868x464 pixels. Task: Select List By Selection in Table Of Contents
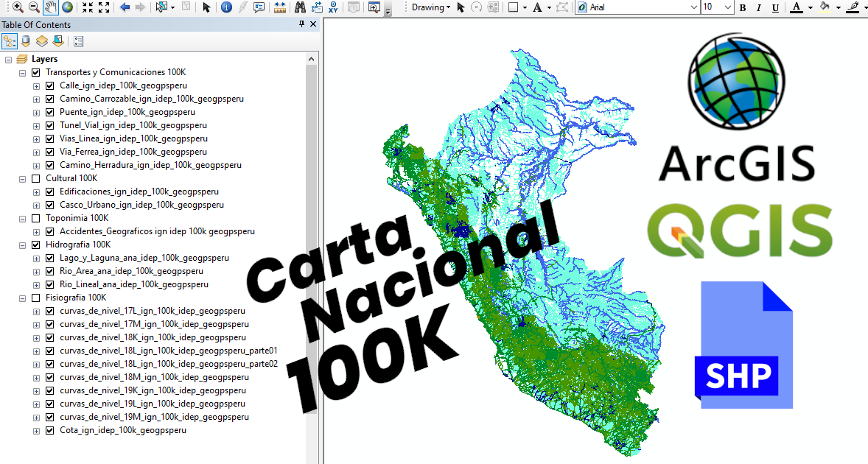[x=58, y=41]
